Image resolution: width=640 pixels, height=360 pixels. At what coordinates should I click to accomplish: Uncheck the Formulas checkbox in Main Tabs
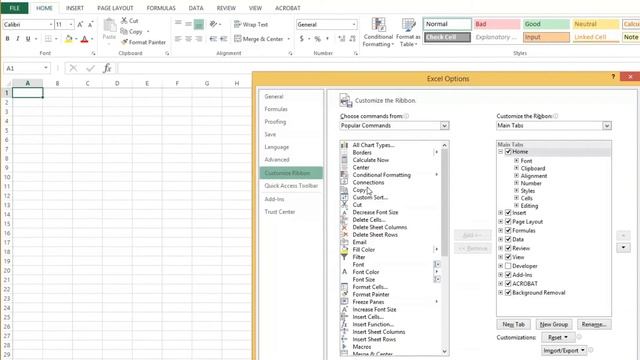coord(508,230)
